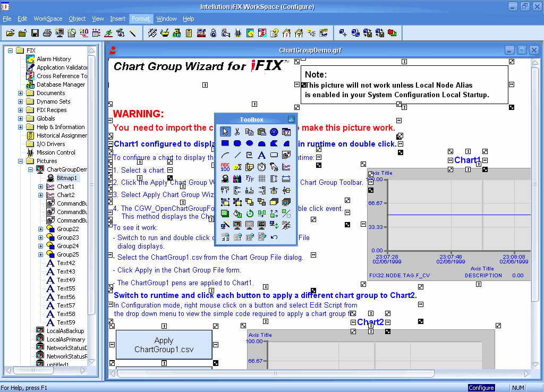Open the WorkSpace menu
Viewport: 544px width, 392px height.
coord(48,19)
